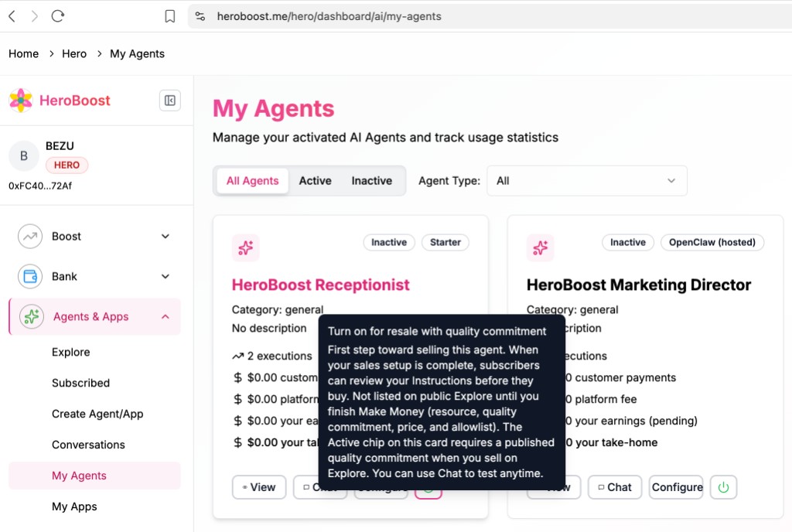792x532 pixels.
Task: Click 'your take-home' on Marketing Director card
Action: 616,442
